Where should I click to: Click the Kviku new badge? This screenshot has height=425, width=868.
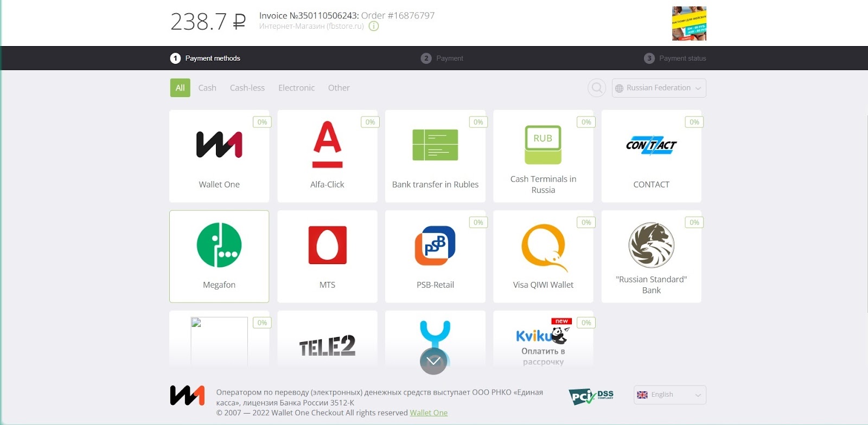tap(561, 321)
